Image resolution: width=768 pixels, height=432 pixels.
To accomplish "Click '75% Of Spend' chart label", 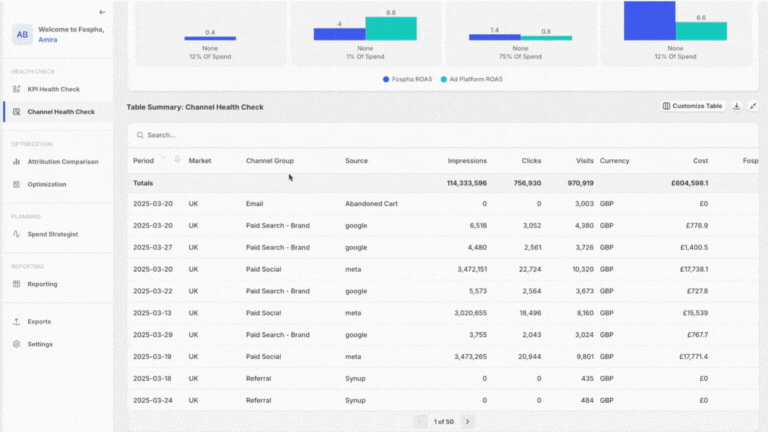I will click(520, 57).
